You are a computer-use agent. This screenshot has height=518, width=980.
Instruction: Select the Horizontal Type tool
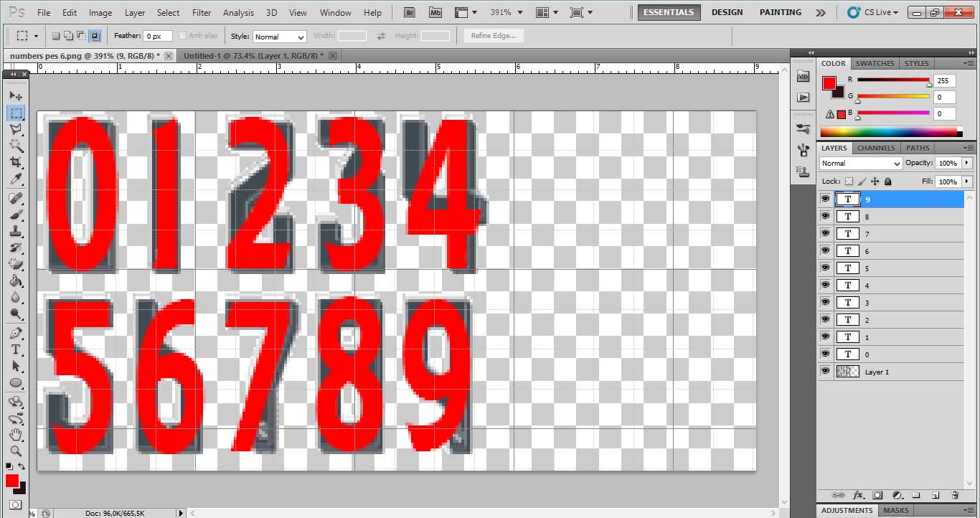pyautogui.click(x=16, y=349)
